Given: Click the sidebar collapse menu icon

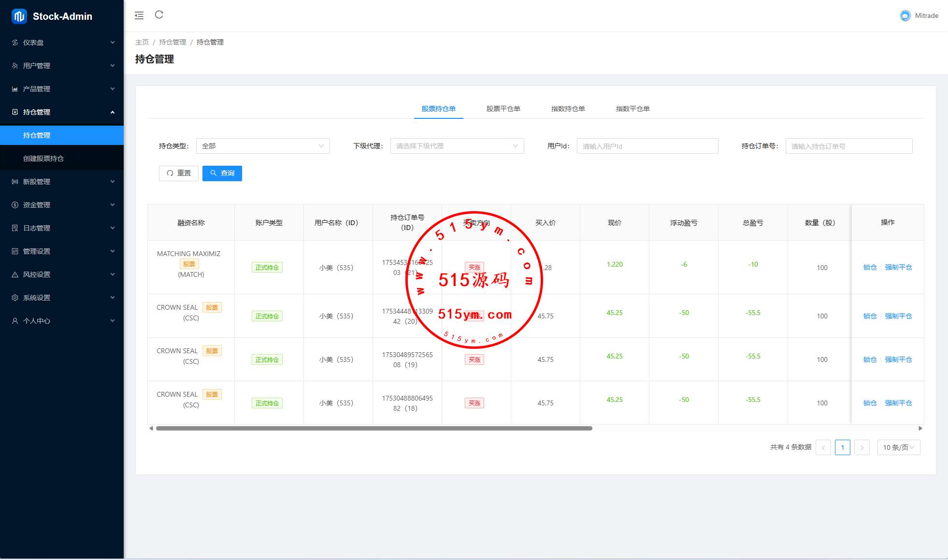Looking at the screenshot, I should tap(139, 15).
